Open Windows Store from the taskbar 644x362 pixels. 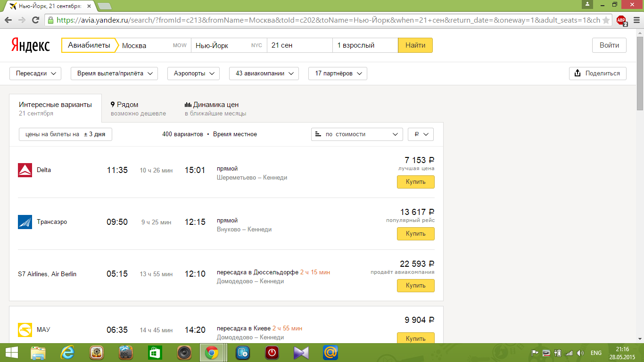coord(155,353)
